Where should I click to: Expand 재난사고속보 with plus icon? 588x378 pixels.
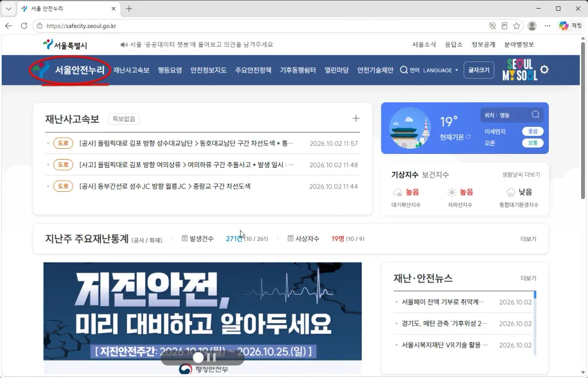click(x=356, y=118)
